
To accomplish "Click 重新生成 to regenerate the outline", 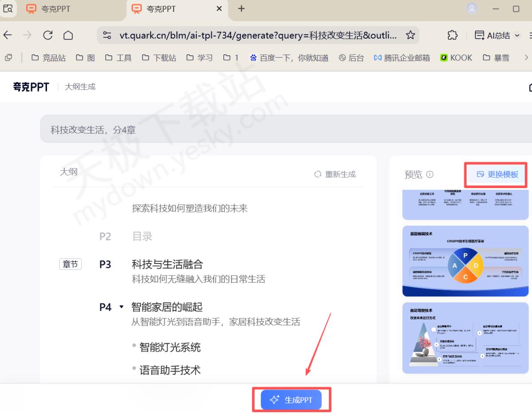I will (x=335, y=174).
